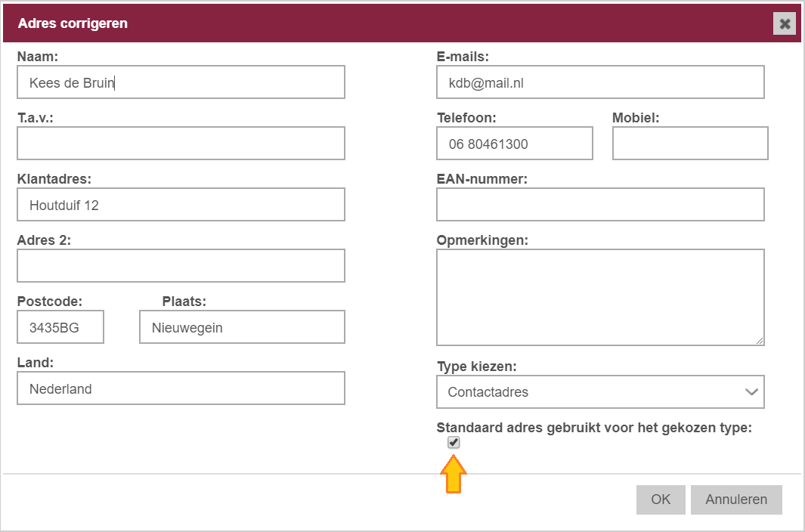Click the E-mails input field

click(x=600, y=82)
